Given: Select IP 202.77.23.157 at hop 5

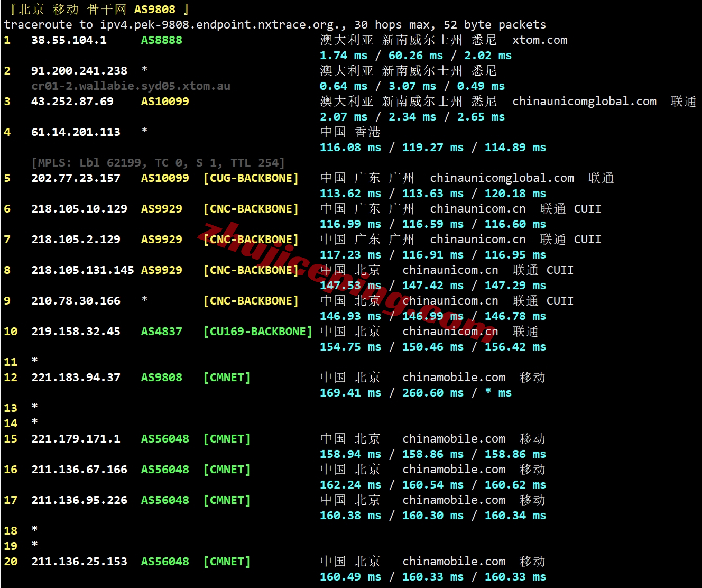Looking at the screenshot, I should pyautogui.click(x=76, y=178).
